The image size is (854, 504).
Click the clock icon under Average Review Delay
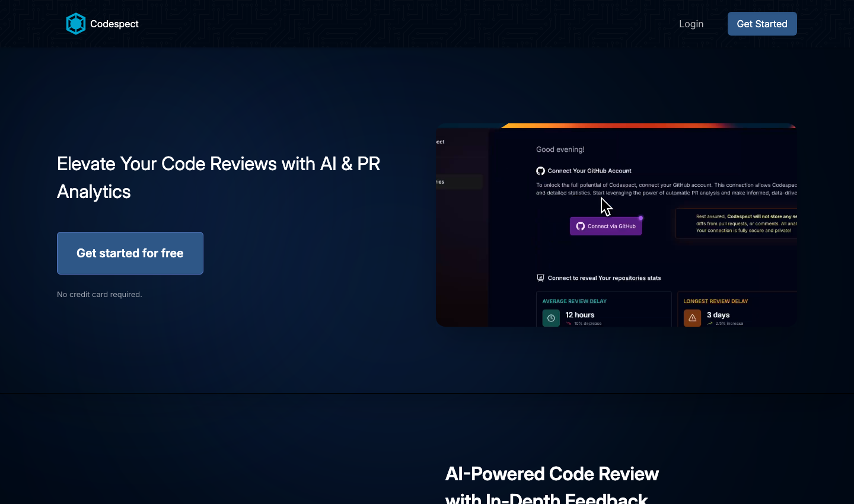[x=551, y=318]
